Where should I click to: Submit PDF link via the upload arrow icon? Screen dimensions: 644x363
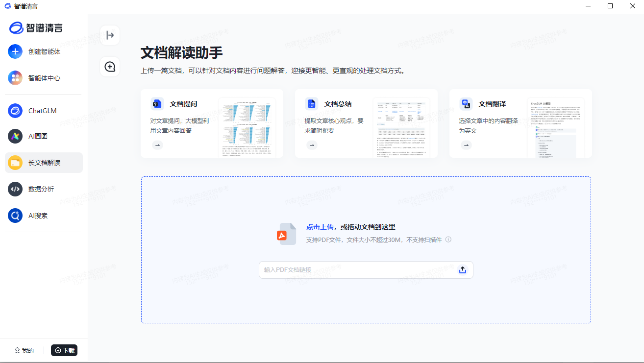click(x=462, y=269)
